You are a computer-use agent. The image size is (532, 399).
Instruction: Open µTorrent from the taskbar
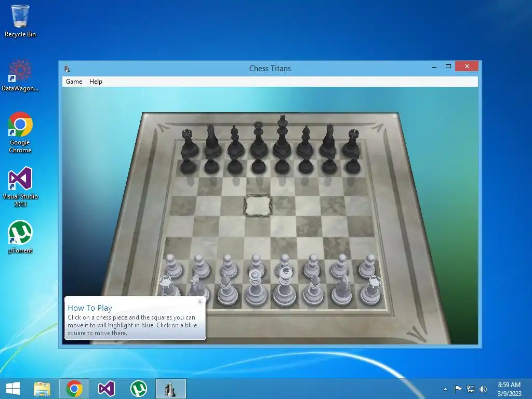point(139,389)
